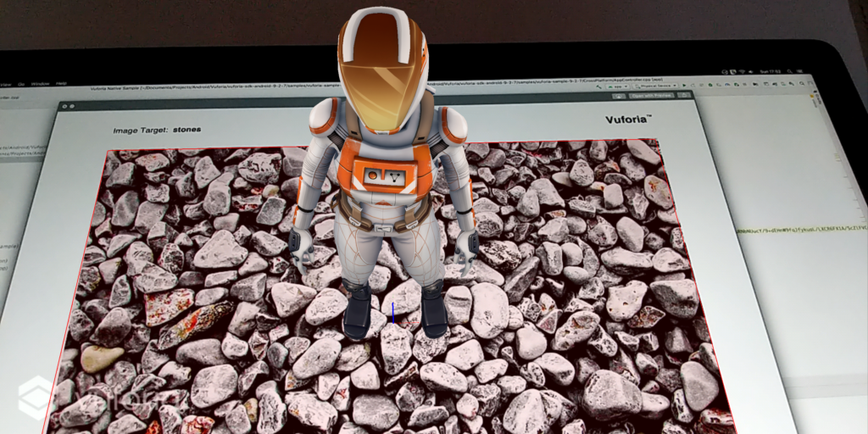
Task: Expand the app run configuration dropdown
Action: pyautogui.click(x=618, y=86)
